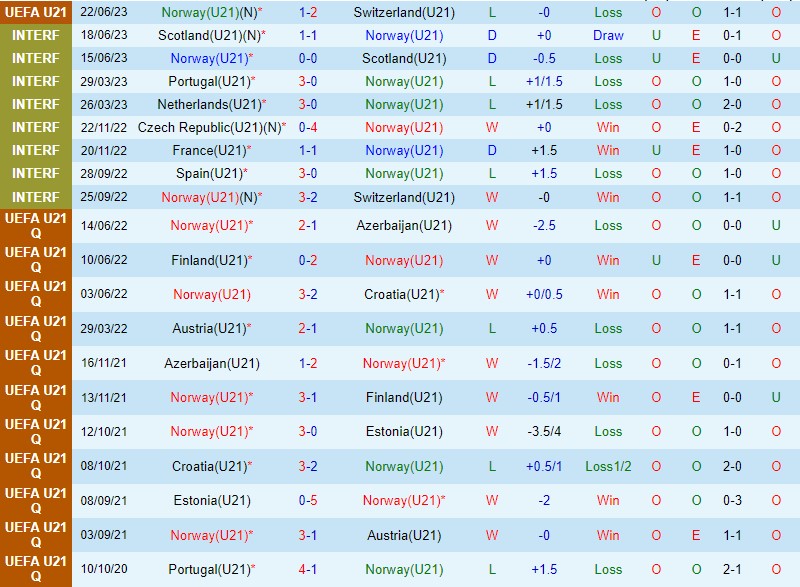Select handicap +1/1.5 on Netherlands row
The image size is (800, 587).
click(544, 105)
